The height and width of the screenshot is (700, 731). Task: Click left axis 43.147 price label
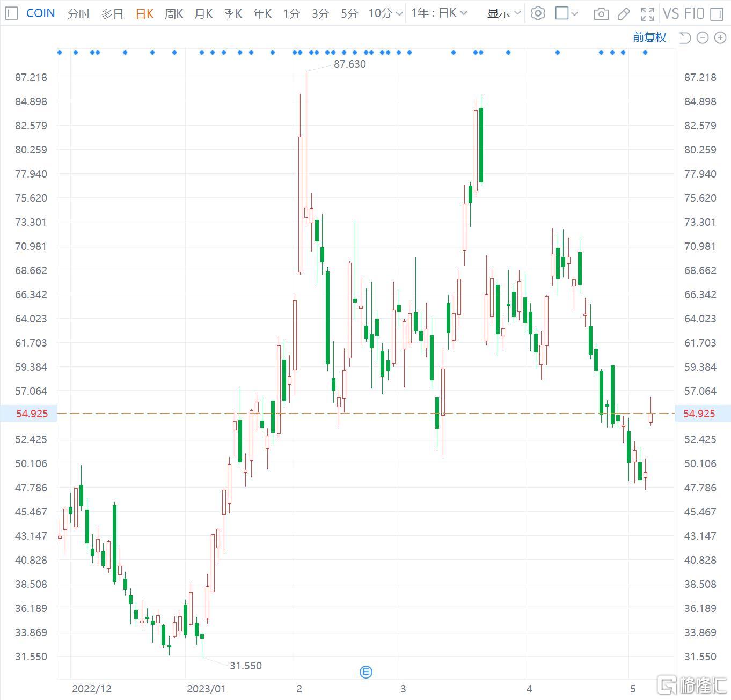[x=31, y=536]
